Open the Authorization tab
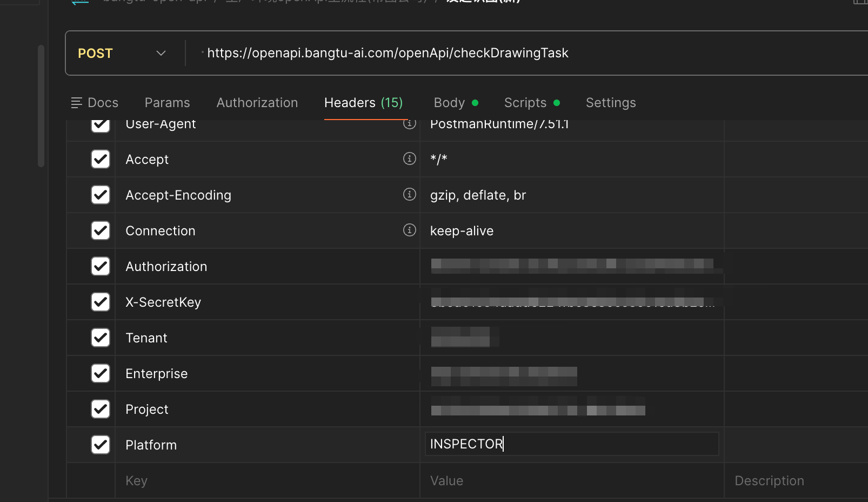The width and height of the screenshot is (868, 502). 257,103
